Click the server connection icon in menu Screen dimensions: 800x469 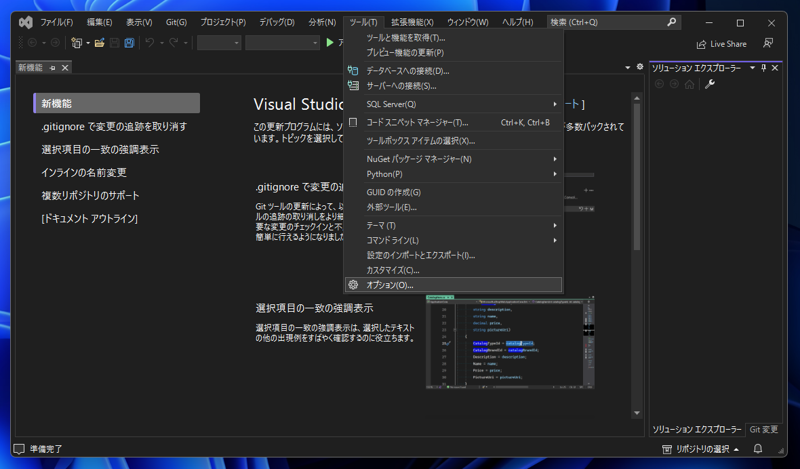click(x=353, y=86)
